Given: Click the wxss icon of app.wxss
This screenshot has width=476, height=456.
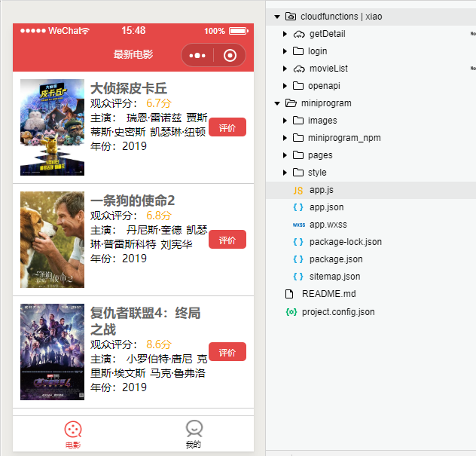Looking at the screenshot, I should (x=299, y=225).
